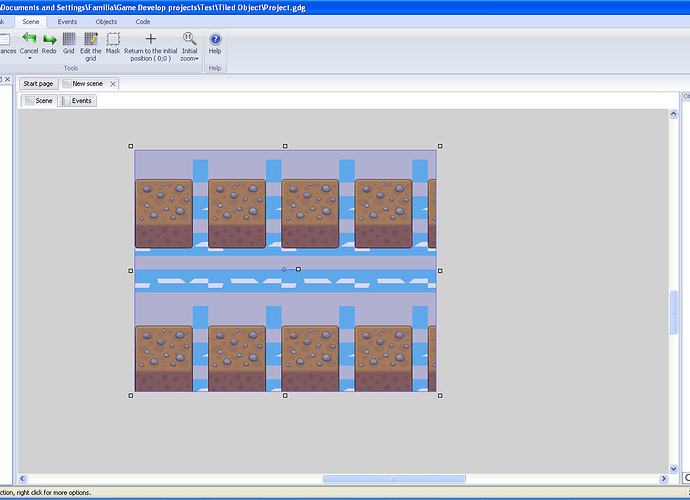Open the Help question mark icon

215,39
